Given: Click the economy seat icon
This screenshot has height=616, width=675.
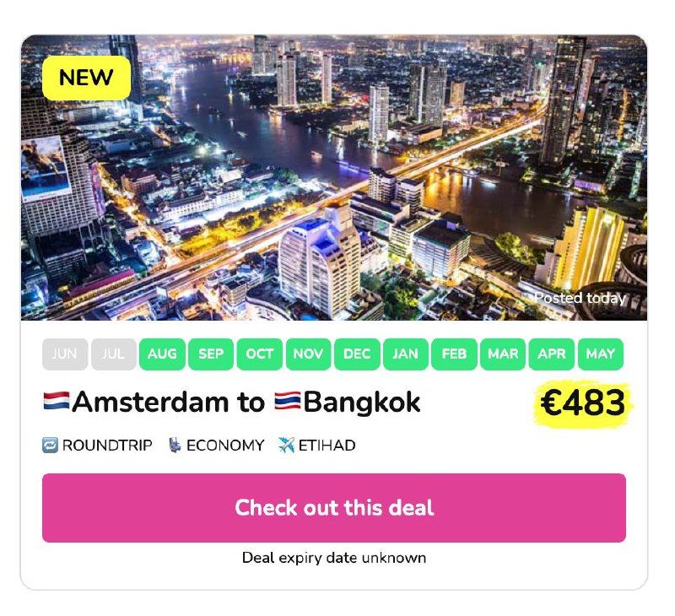Looking at the screenshot, I should 175,445.
